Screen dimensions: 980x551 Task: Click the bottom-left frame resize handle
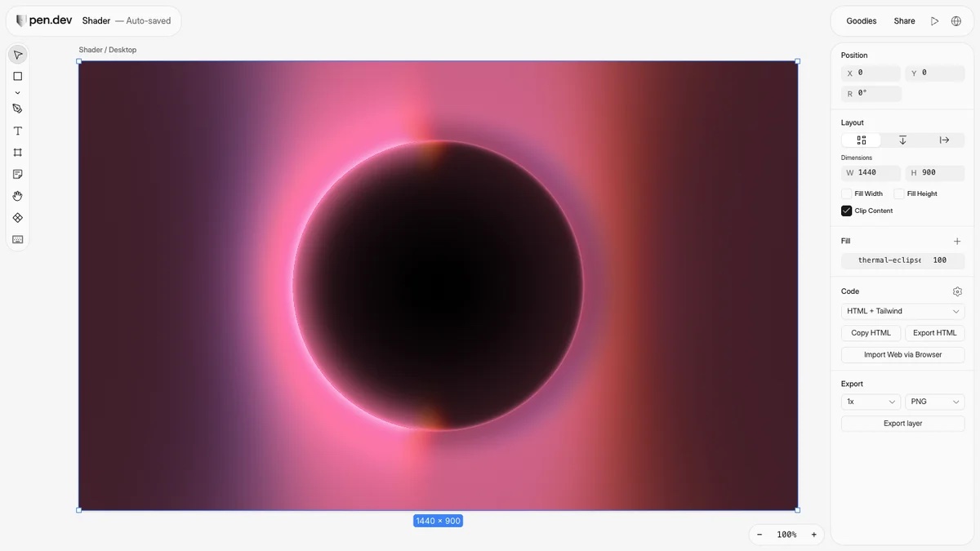(x=79, y=510)
